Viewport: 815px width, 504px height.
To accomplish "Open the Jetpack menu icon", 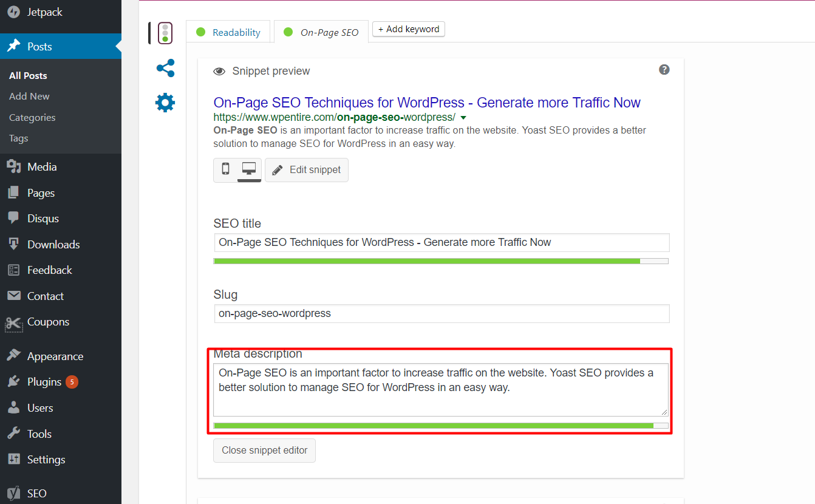I will (x=13, y=12).
